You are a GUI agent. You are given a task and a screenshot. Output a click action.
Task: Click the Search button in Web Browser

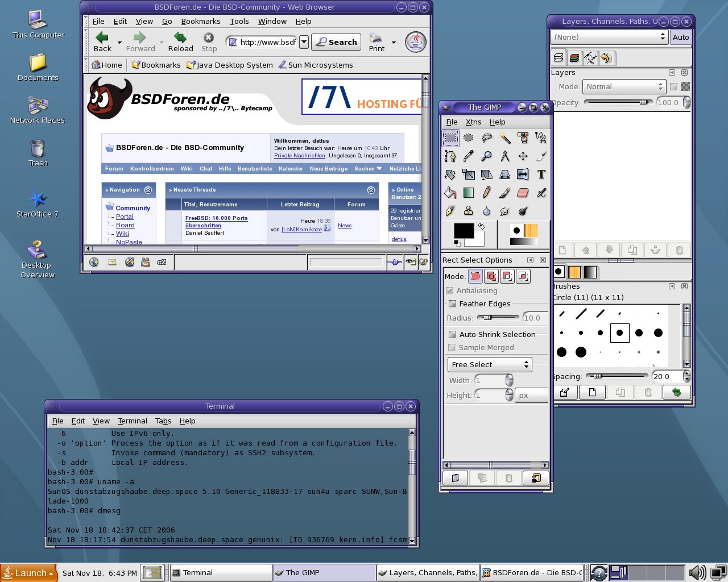click(336, 42)
